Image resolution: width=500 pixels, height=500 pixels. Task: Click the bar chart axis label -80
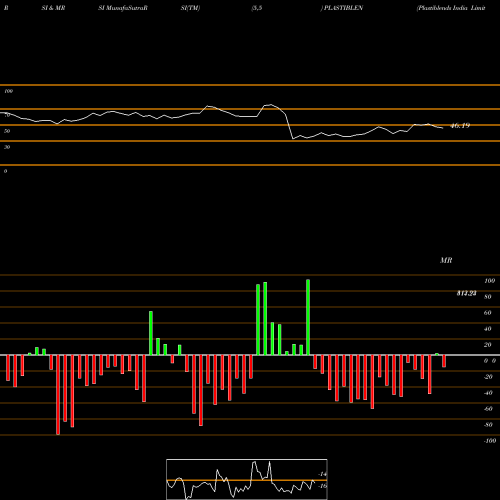[488, 425]
